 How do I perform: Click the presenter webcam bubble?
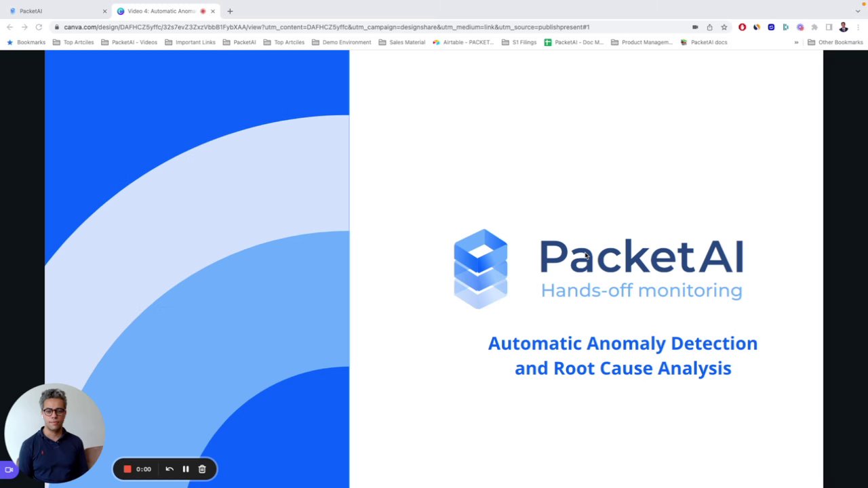point(54,434)
